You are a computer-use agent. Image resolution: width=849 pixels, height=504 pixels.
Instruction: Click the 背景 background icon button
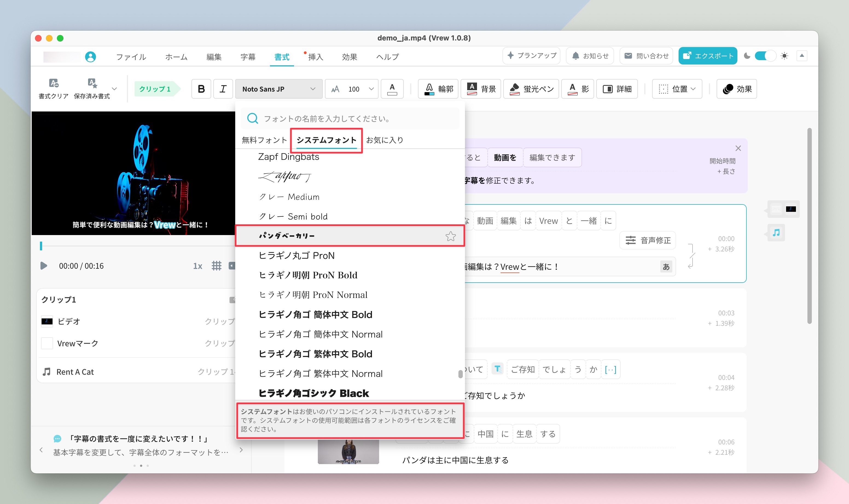481,89
